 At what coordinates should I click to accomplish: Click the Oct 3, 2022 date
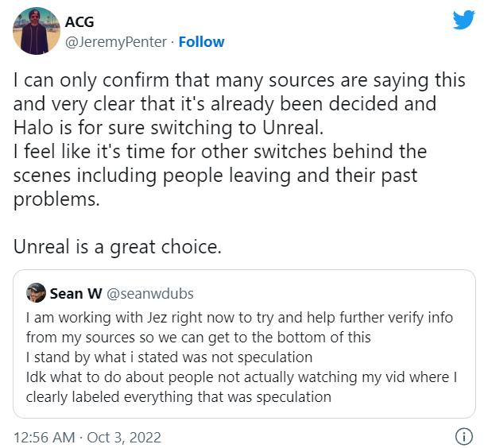pos(123,436)
